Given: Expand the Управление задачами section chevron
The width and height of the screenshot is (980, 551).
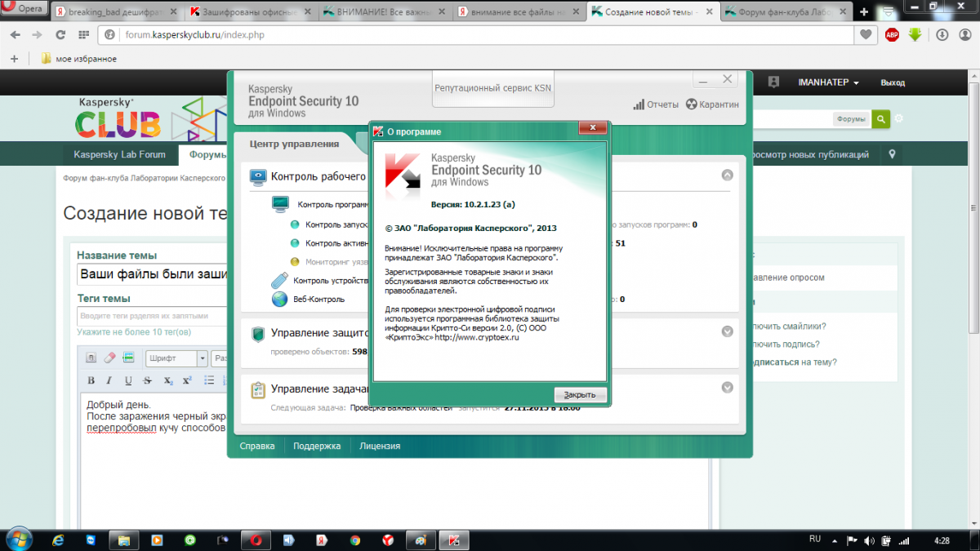Looking at the screenshot, I should click(x=728, y=388).
